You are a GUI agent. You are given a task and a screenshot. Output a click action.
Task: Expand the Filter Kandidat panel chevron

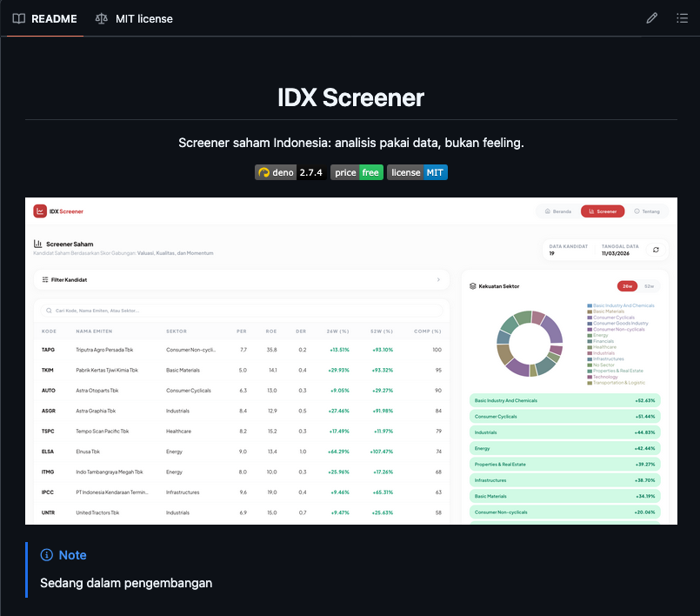[x=438, y=279]
